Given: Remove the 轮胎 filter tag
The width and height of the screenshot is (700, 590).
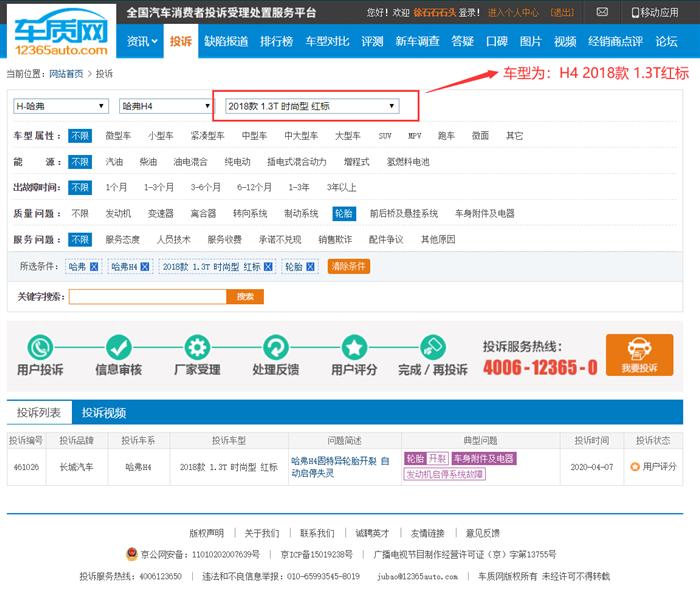Looking at the screenshot, I should click(310, 266).
